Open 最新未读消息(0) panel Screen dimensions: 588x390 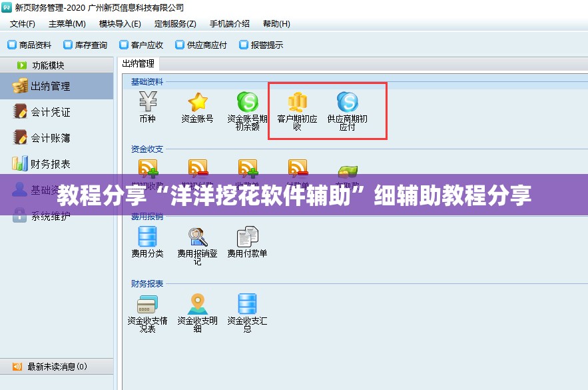click(57, 367)
